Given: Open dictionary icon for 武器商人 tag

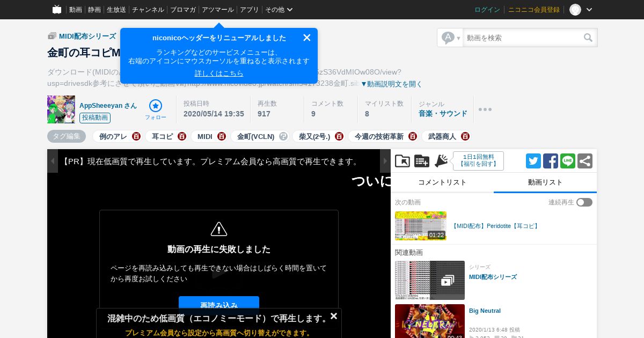Looking at the screenshot, I should point(465,136).
